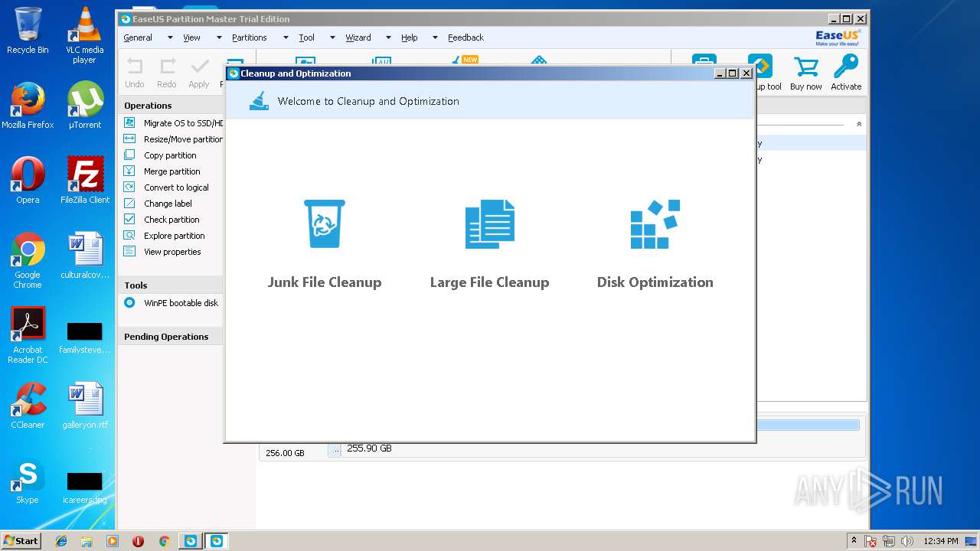
Task: Select Explore partition operation
Action: (x=164, y=236)
